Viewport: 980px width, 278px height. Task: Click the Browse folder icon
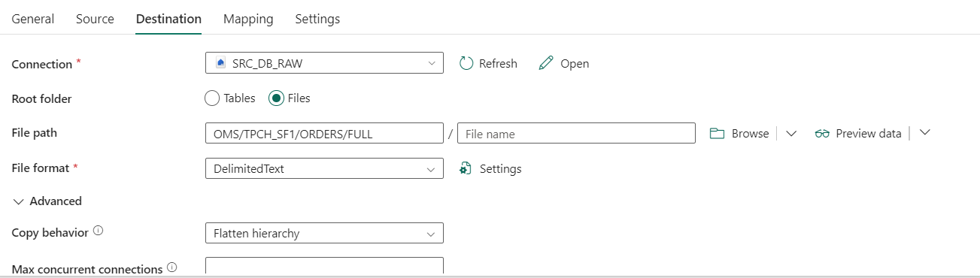[718, 133]
